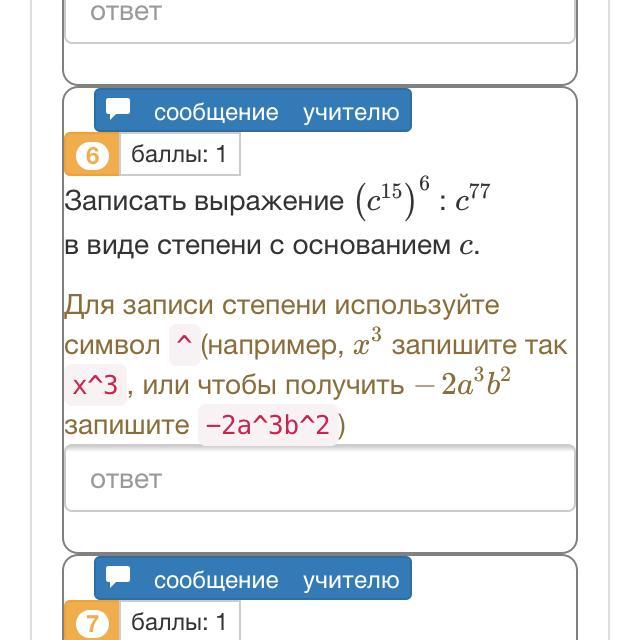The image size is (640, 640).
Task: Click the '-2a^3b^2' code sample
Action: click(267, 426)
